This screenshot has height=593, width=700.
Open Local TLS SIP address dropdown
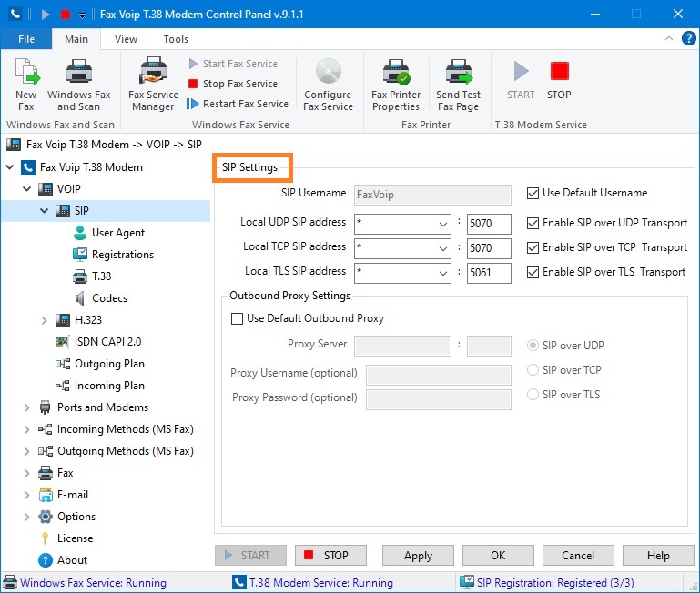click(443, 273)
